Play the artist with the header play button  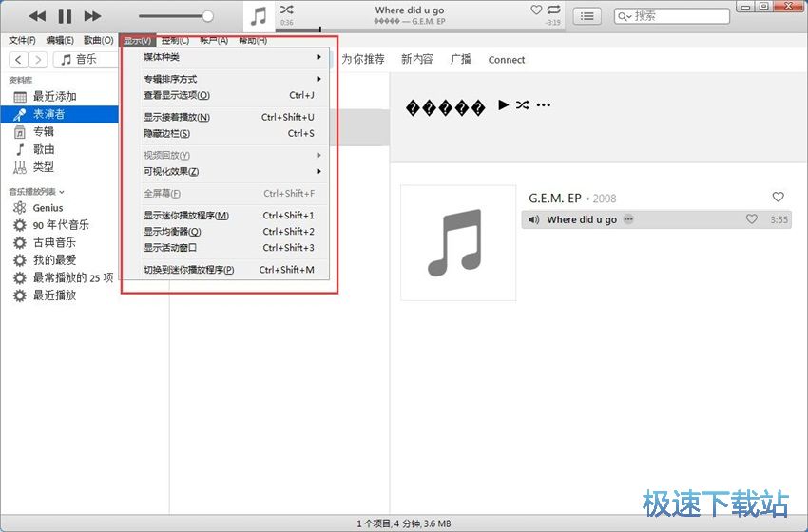click(x=504, y=104)
